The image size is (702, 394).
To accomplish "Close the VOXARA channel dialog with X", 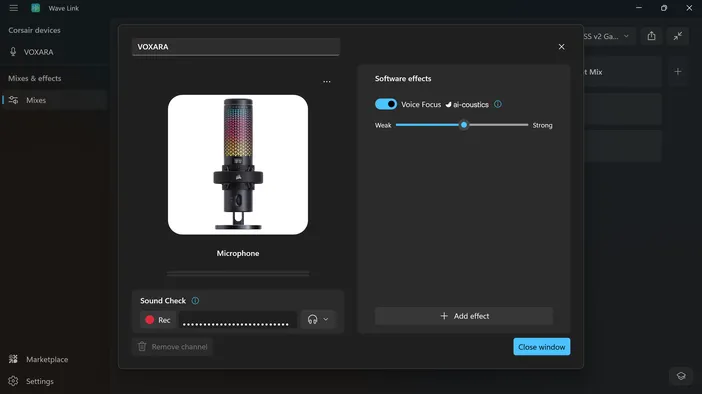I will [x=561, y=47].
